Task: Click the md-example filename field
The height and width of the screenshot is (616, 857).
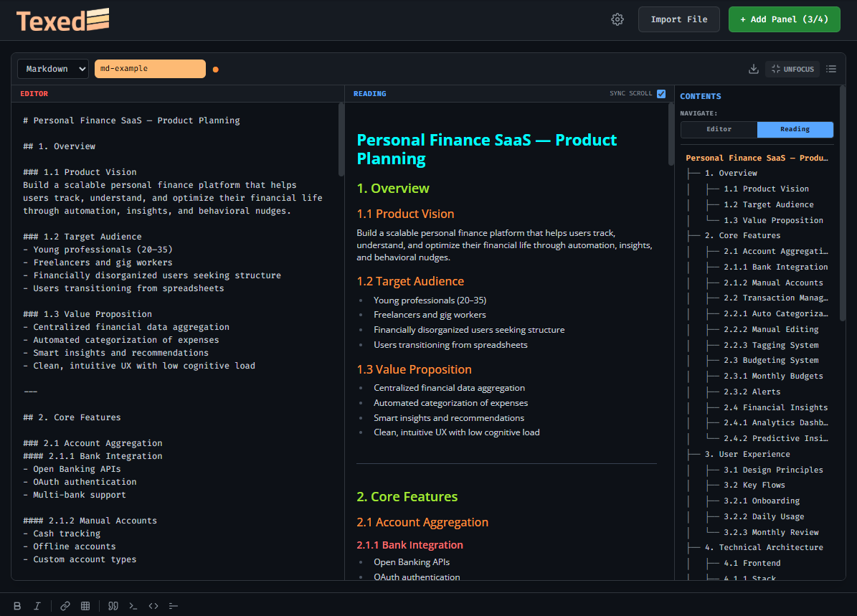Action: click(150, 69)
